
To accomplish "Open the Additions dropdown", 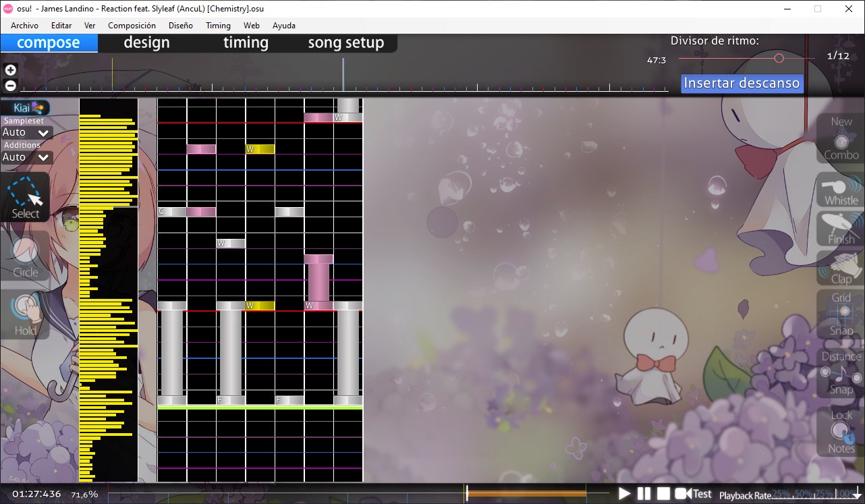I will pos(26,157).
